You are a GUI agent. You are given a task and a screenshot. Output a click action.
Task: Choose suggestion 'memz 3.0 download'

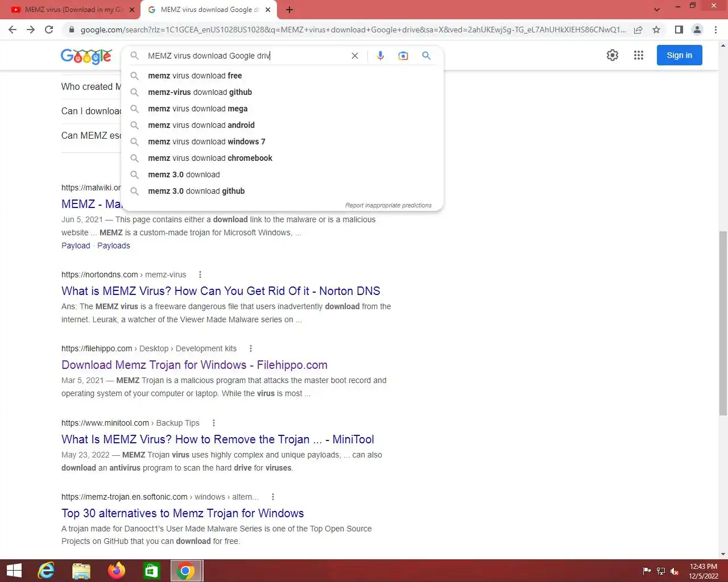283,174
